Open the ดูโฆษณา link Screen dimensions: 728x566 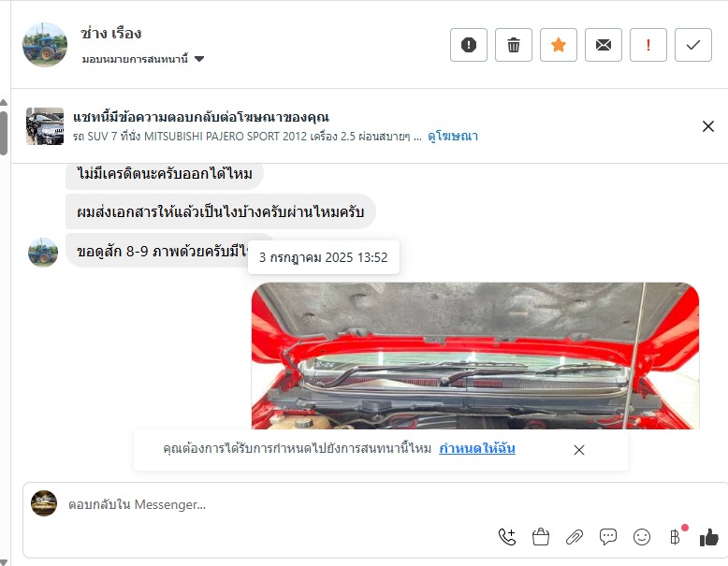(x=453, y=136)
